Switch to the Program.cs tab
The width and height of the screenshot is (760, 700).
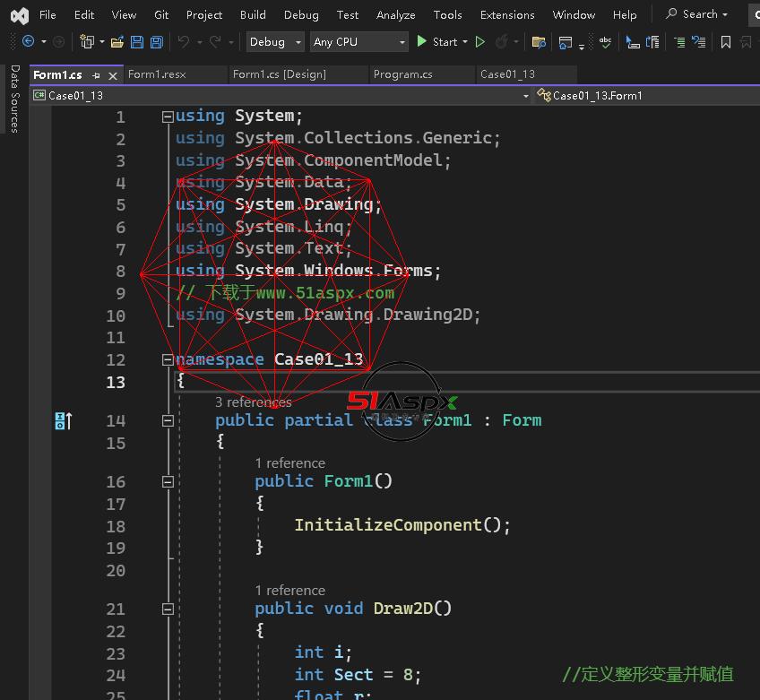(x=422, y=74)
